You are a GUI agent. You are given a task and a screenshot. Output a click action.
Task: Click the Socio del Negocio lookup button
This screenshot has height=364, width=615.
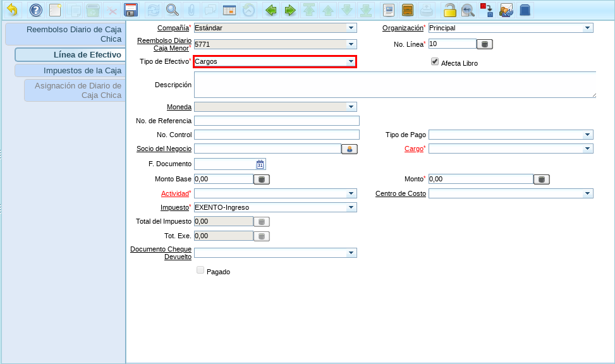[x=350, y=149]
